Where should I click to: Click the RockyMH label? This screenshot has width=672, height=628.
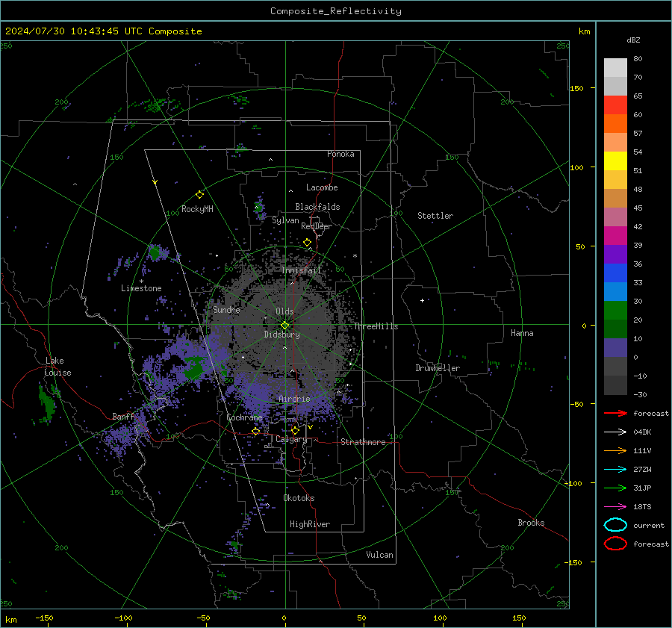(197, 209)
